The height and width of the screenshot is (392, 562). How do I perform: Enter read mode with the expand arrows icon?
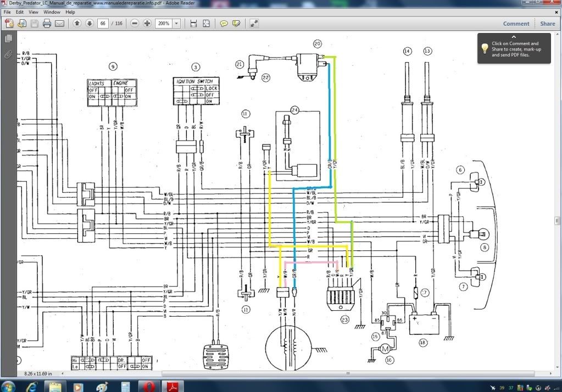[x=254, y=24]
